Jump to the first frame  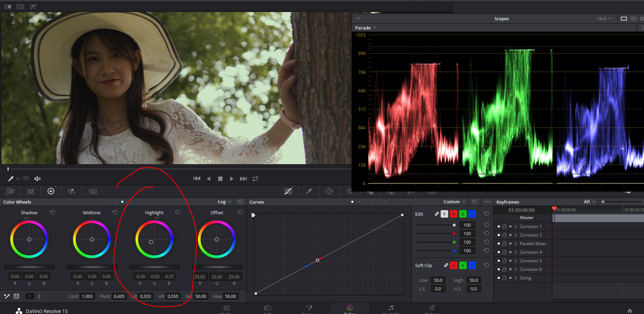click(x=197, y=179)
